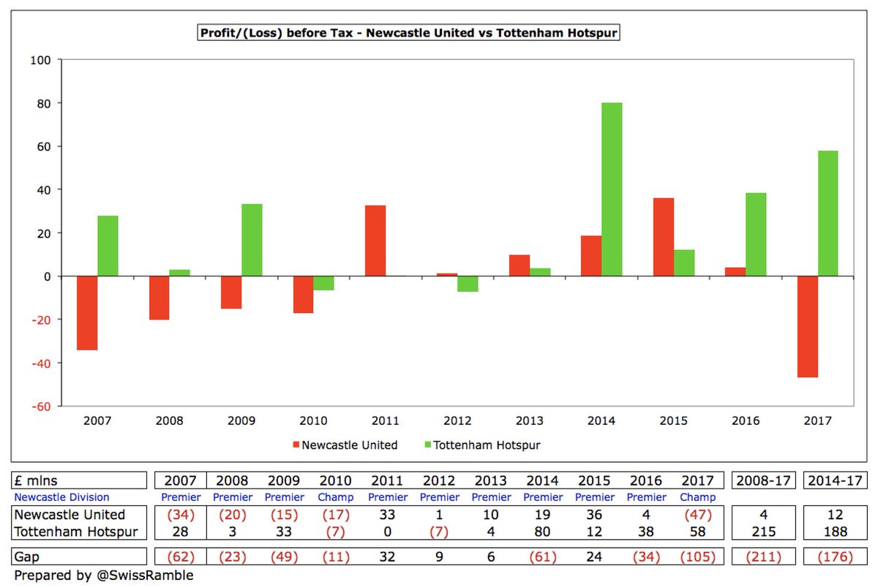Viewport: 878px width, 588px height.
Task: Click the blue 'Newcastle Division' label
Action: point(62,497)
